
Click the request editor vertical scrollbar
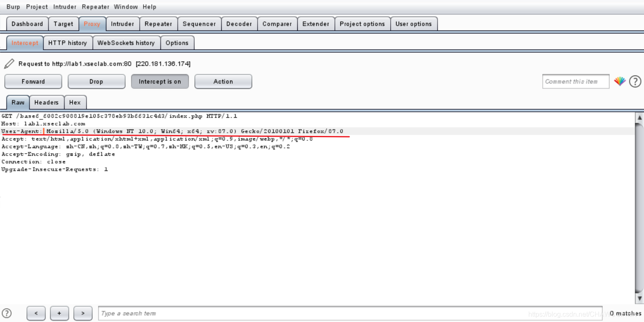[x=639, y=208]
